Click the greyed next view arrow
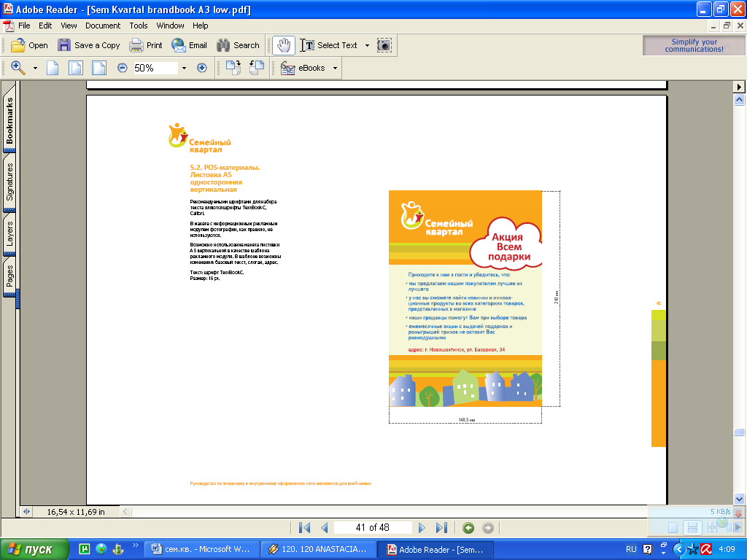 [488, 528]
